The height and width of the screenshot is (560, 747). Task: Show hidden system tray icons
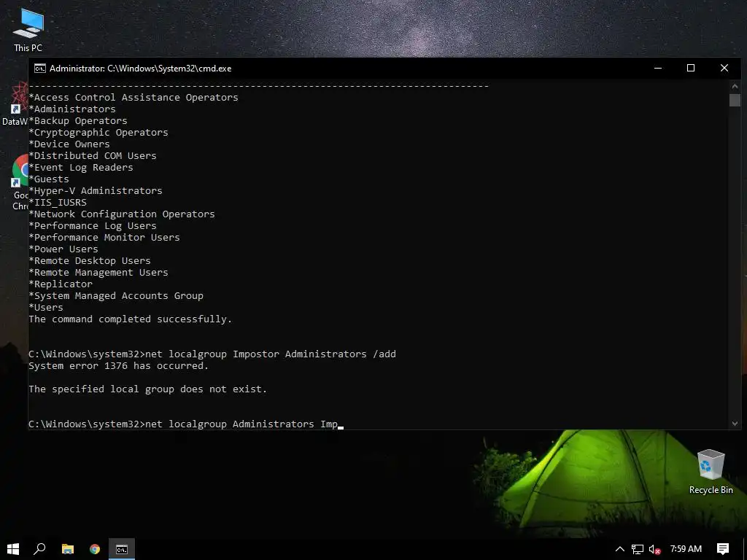(620, 549)
